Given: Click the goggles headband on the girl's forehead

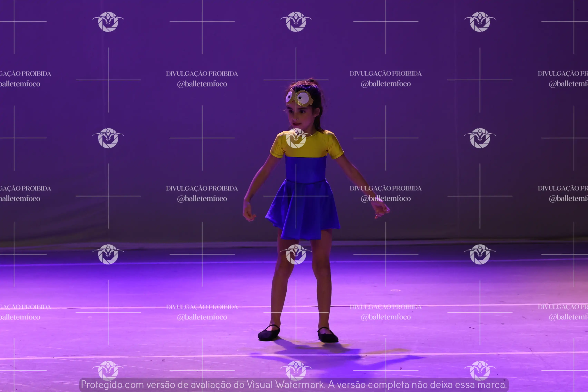Looking at the screenshot, I should [x=299, y=98].
